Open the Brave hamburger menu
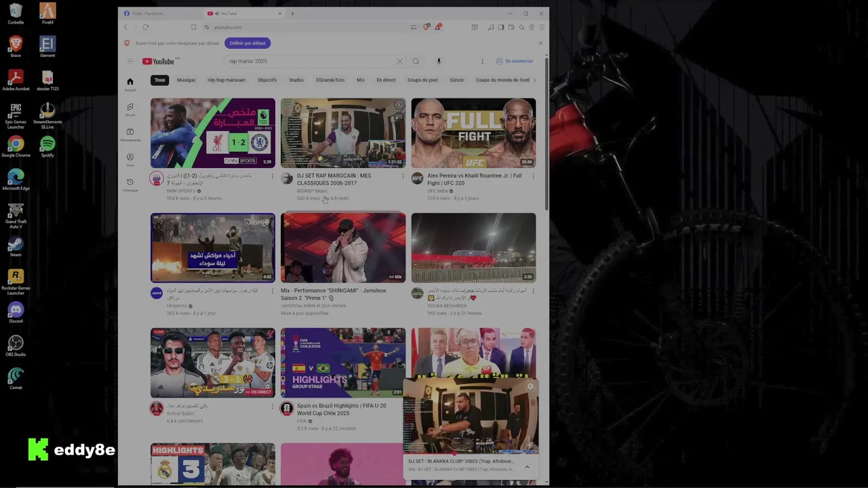 (541, 27)
